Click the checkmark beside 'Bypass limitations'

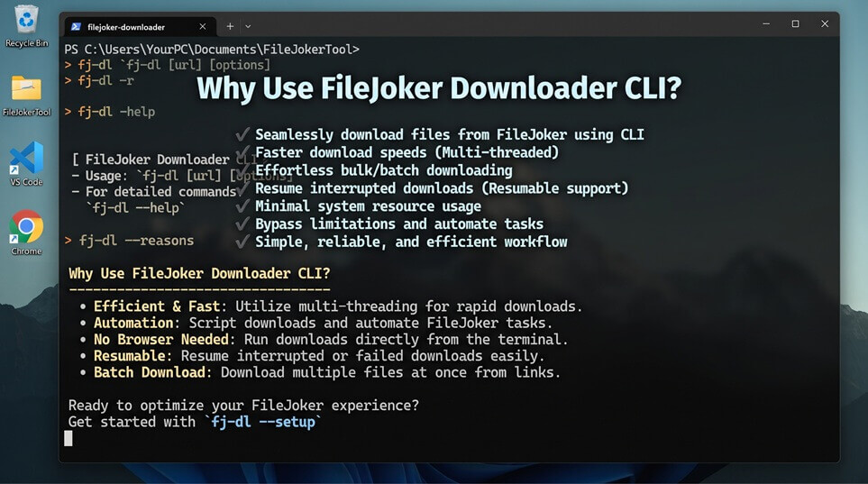point(242,224)
